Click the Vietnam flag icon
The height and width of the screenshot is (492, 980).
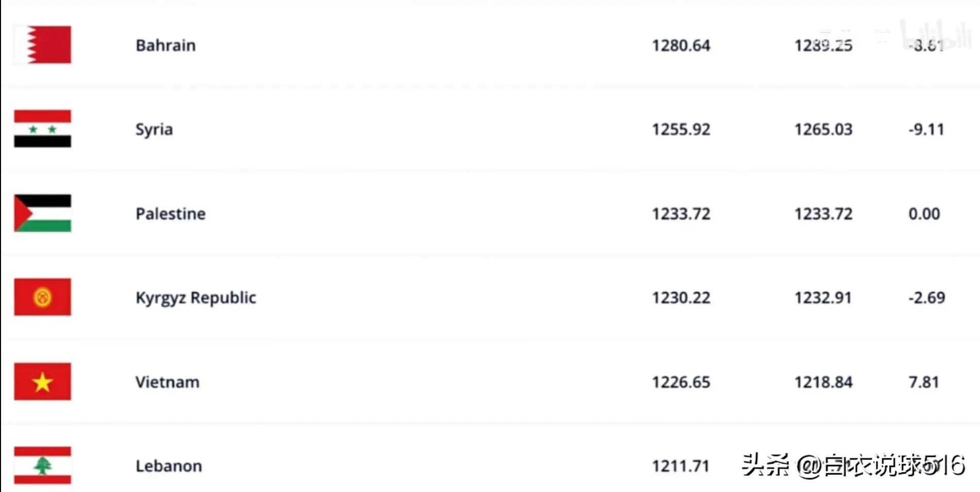(x=43, y=382)
